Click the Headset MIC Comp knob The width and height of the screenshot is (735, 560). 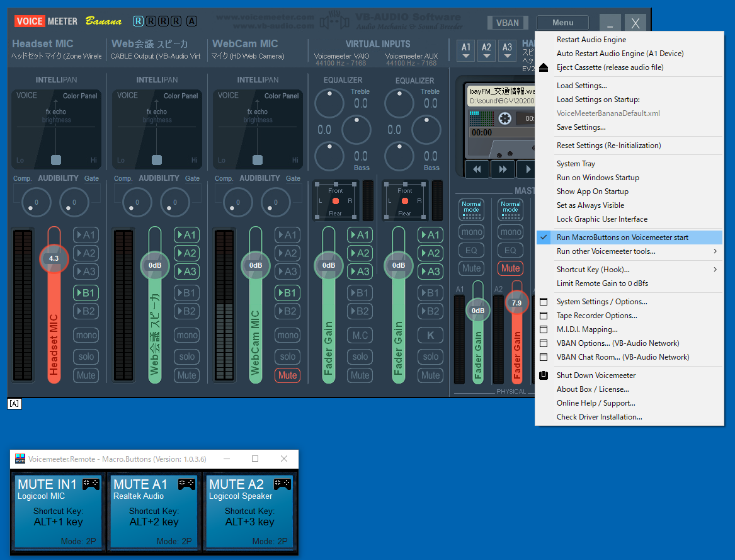(x=37, y=202)
